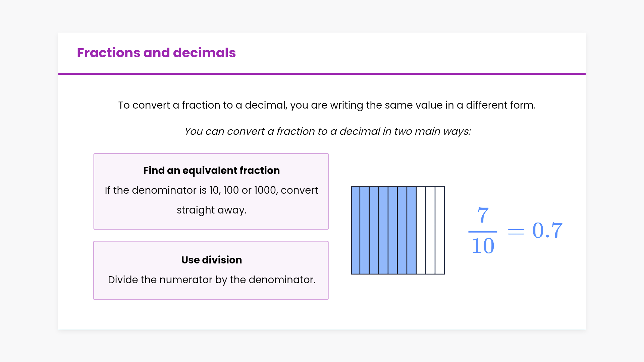Click the denominator 10 in the fraction

pyautogui.click(x=483, y=246)
